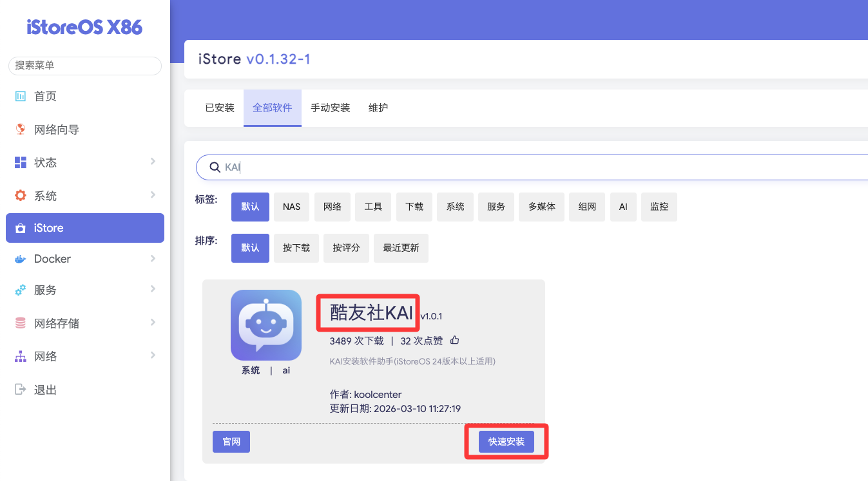
Task: Sort apps by 按下载 downloads
Action: [x=296, y=248]
